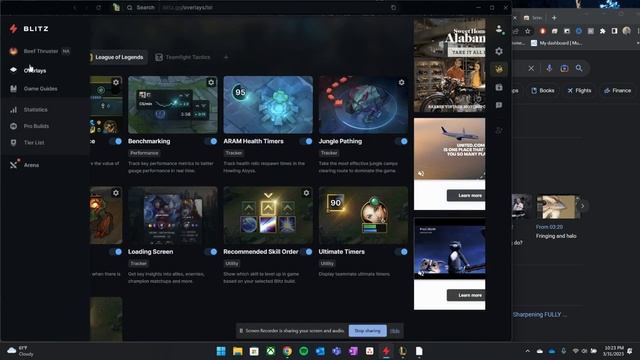Click the Google voice search microphone

pos(549,69)
